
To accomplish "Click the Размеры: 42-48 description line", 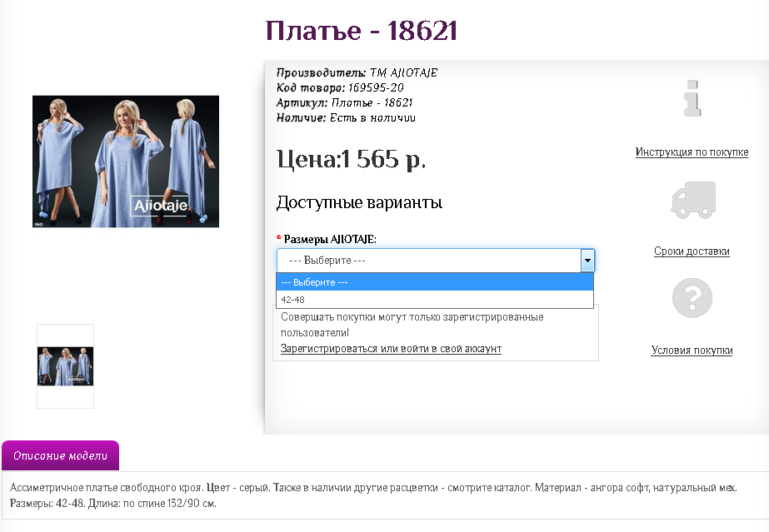I will pos(112,503).
